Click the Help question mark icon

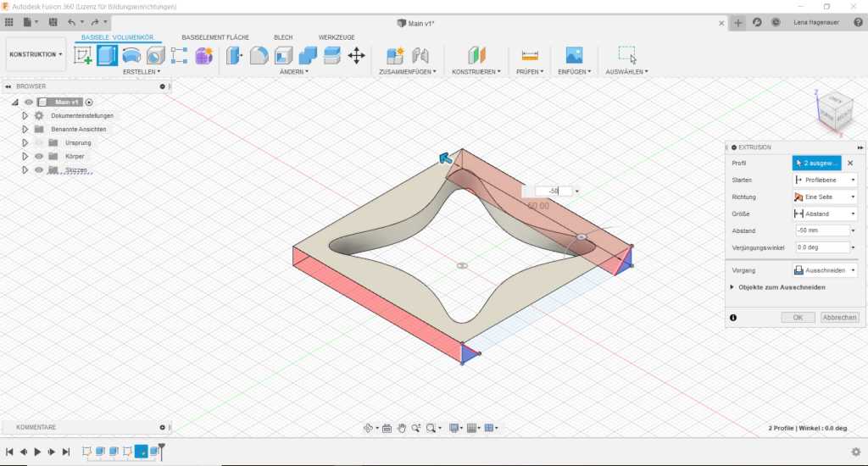[858, 22]
